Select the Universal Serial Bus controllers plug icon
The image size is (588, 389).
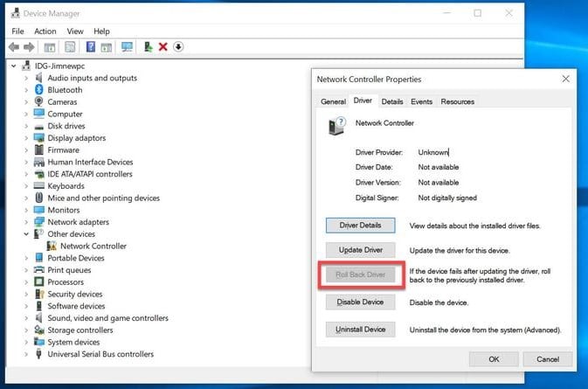[38, 354]
